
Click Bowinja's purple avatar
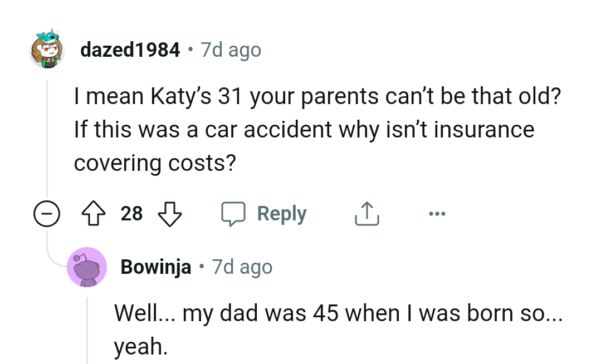point(87,267)
